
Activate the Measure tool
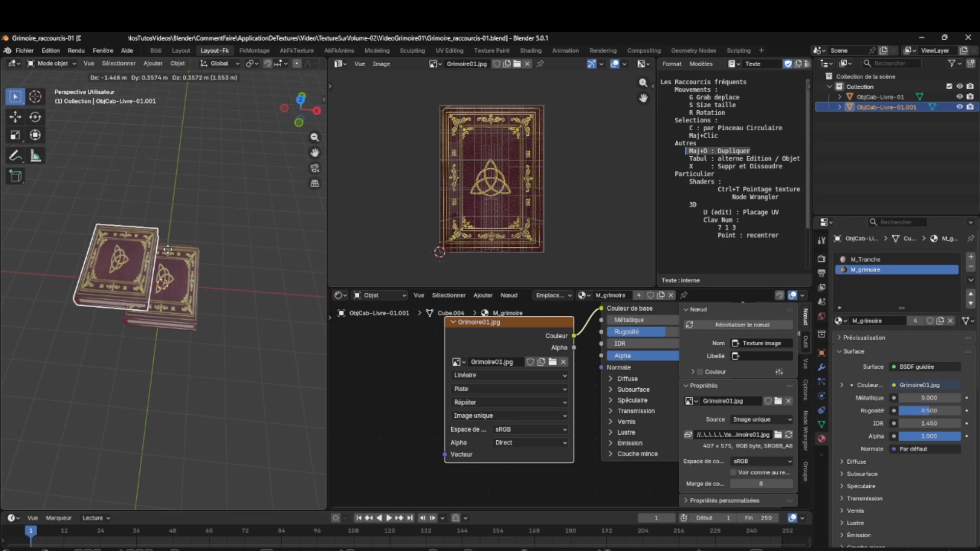pyautogui.click(x=35, y=156)
